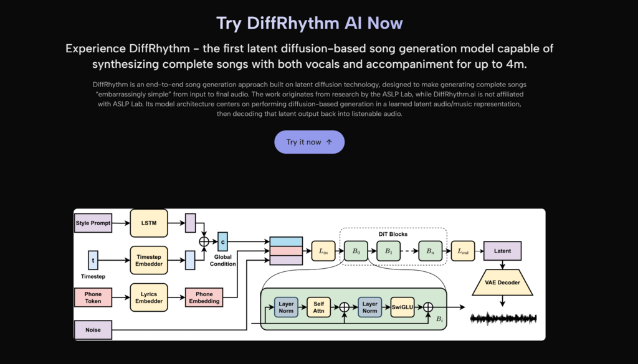Select the Phone Token box
Screen dimensions: 638x364
pyautogui.click(x=93, y=297)
